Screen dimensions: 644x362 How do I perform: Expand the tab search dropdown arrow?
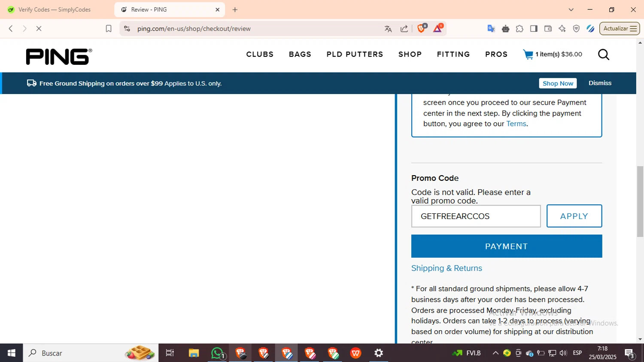coord(571,9)
